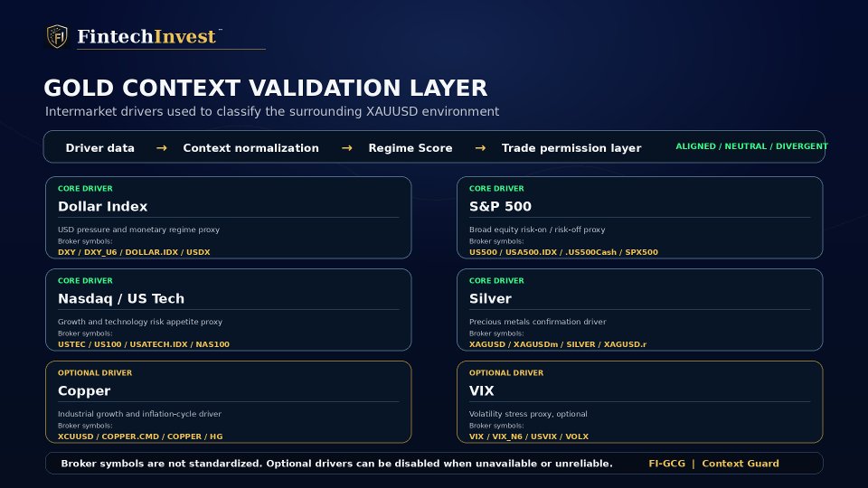Click OPTIONAL DRIVER label above VIX
Screen dimensions: 868x488
coord(506,373)
